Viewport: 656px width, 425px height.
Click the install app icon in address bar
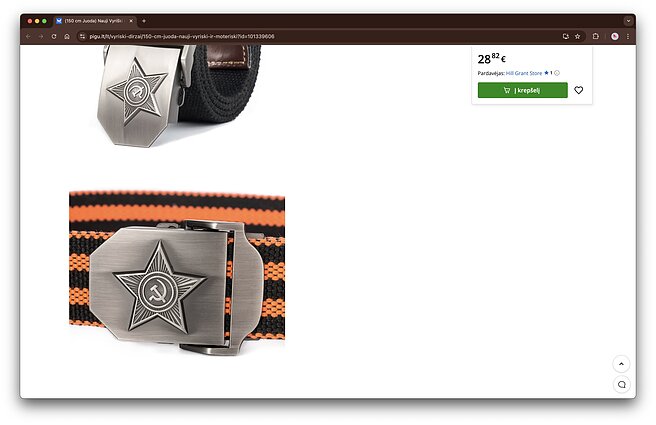(x=566, y=36)
